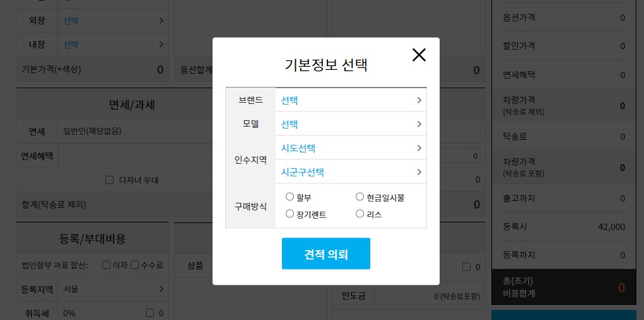
Task: Click the 합계(탁송료 제외) label
Action: point(54,204)
